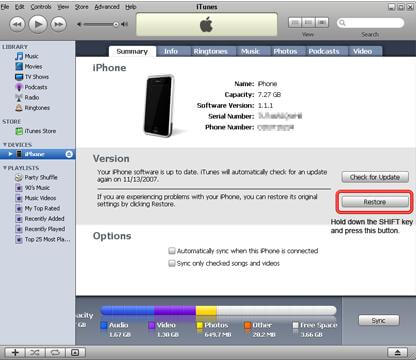Adjust the volume slider knob

[x=116, y=24]
